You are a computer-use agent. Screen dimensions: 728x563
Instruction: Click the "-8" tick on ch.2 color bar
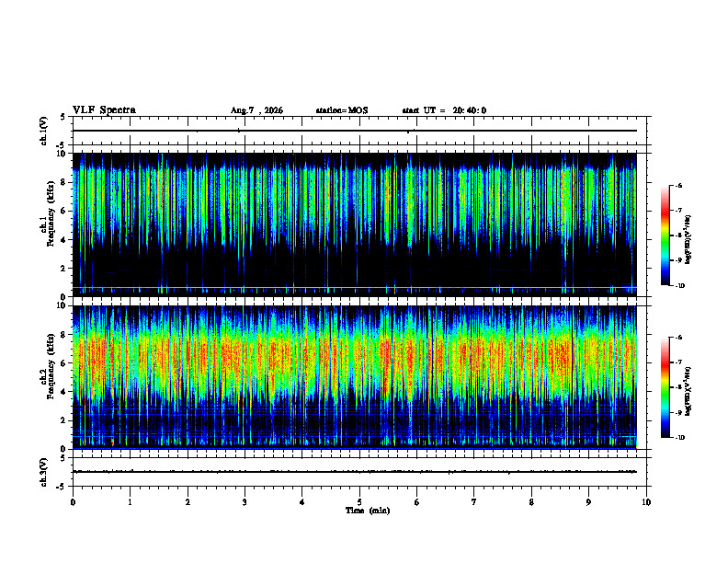[679, 387]
